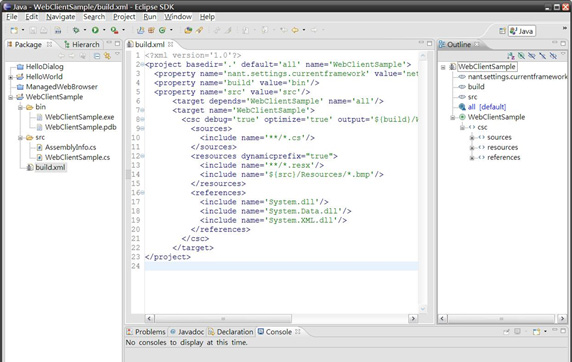The height and width of the screenshot is (362, 572).
Task: Switch to the Declaration tab
Action: pos(231,332)
